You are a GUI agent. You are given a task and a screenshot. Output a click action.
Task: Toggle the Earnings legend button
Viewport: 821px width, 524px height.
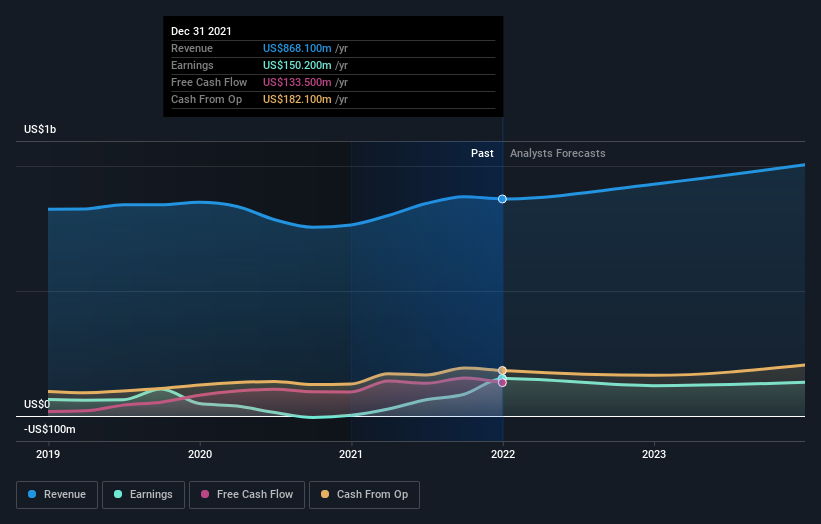tap(143, 495)
